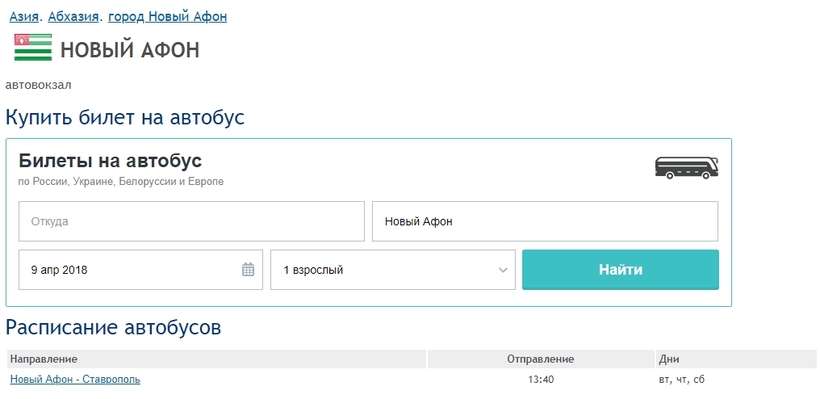Open the calendar icon in date field
820x399 pixels.
248,270
